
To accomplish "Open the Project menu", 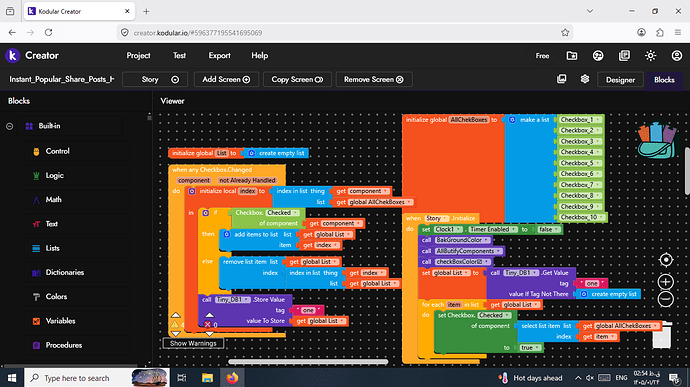I will tap(138, 55).
